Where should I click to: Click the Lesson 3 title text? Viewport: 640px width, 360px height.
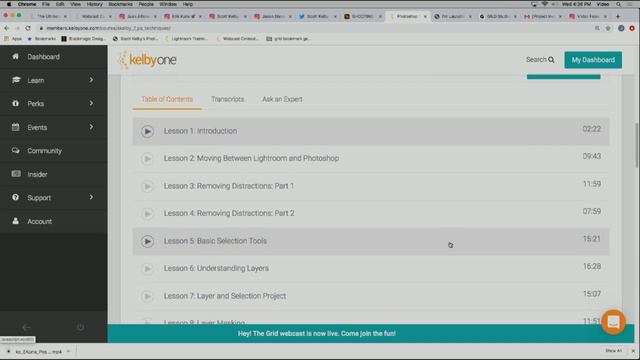click(229, 186)
